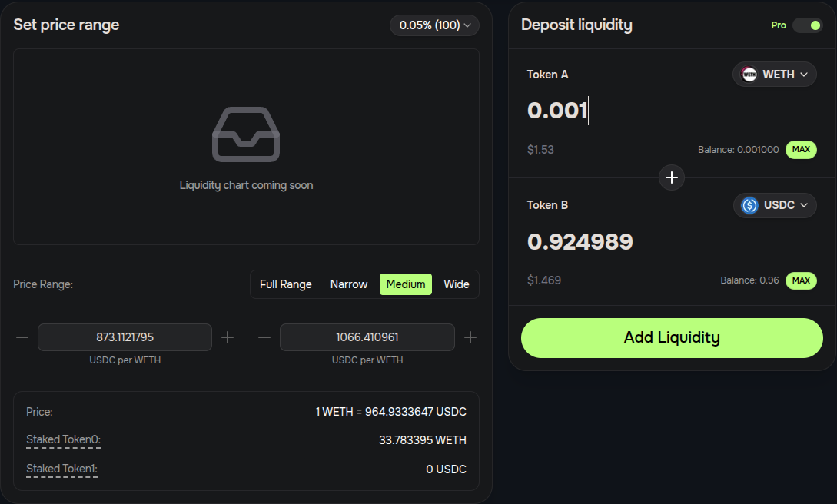837x504 pixels.
Task: Decrease the minimum price with minus icon
Action: pyautogui.click(x=22, y=337)
